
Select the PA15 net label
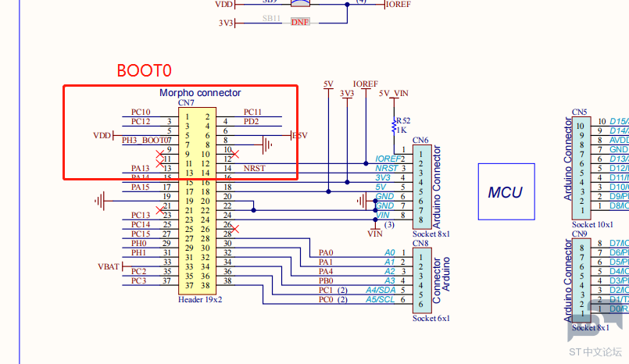pyautogui.click(x=140, y=187)
